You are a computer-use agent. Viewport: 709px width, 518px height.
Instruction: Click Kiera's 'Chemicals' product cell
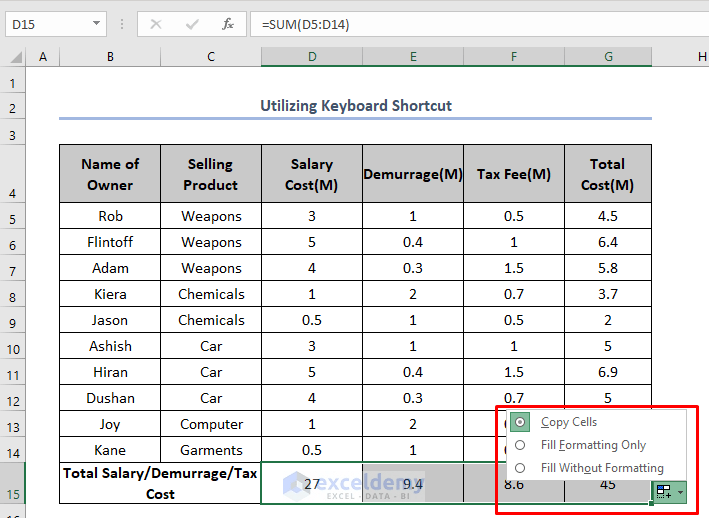[211, 294]
